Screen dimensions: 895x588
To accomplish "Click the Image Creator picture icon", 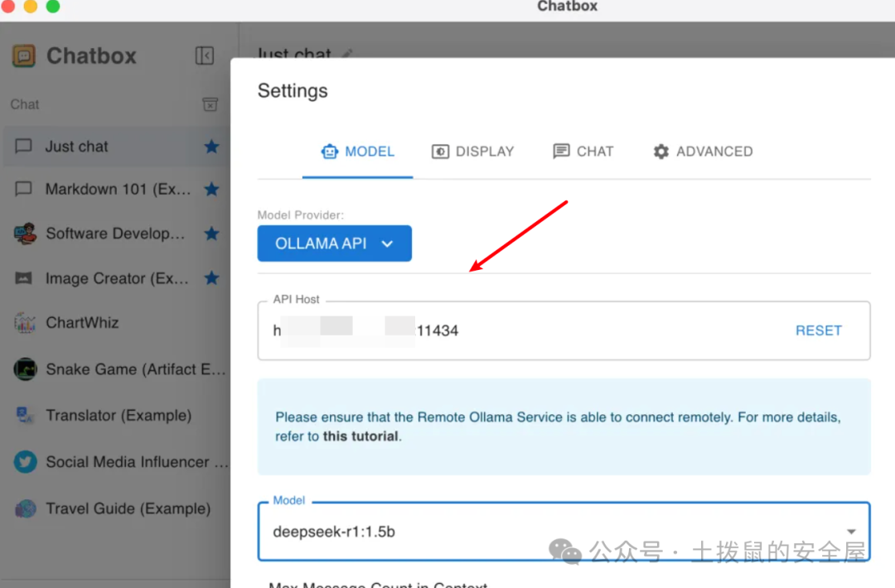I will pyautogui.click(x=23, y=278).
